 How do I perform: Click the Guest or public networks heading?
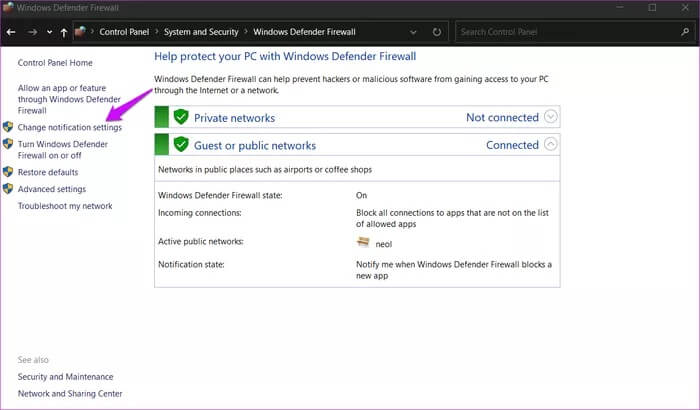pos(255,146)
